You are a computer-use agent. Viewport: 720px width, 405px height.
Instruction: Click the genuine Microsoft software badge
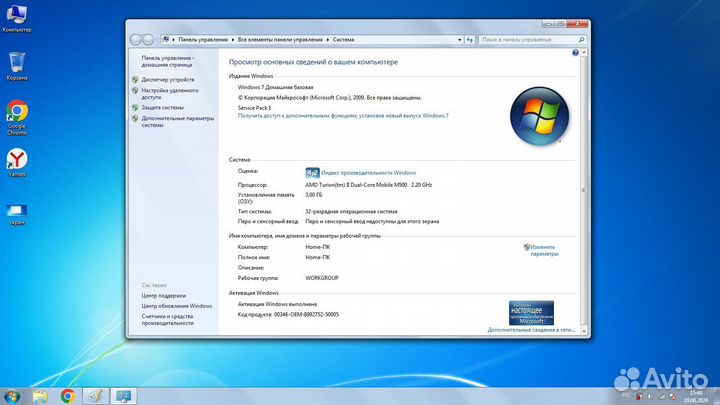(x=531, y=313)
